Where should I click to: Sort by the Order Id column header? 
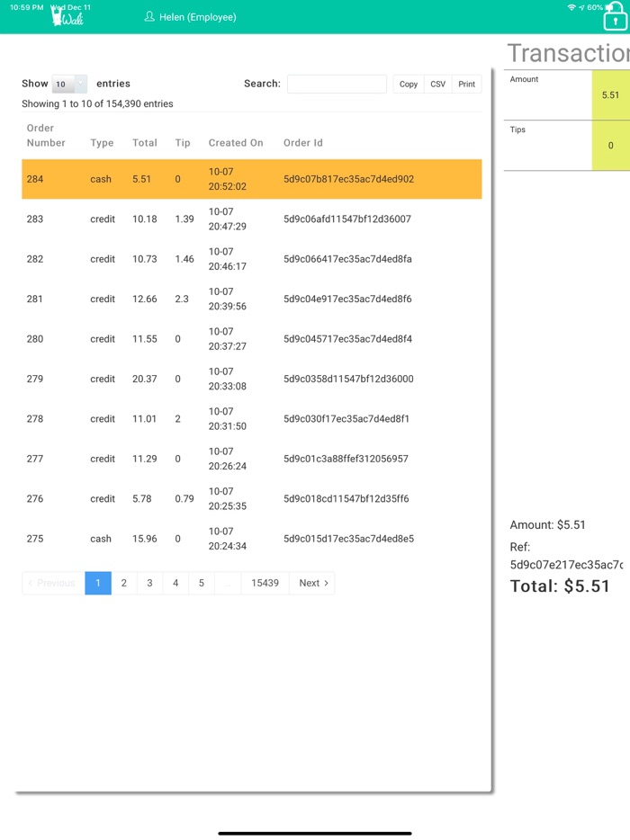303,142
